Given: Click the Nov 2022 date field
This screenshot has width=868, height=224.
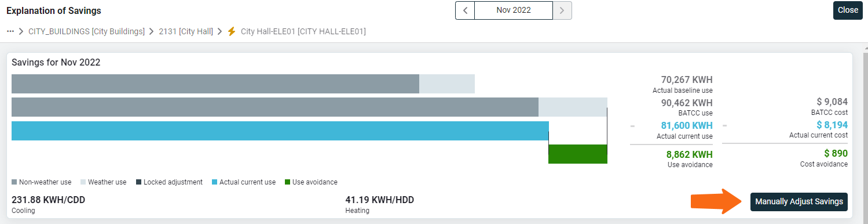Looking at the screenshot, I should (x=514, y=10).
